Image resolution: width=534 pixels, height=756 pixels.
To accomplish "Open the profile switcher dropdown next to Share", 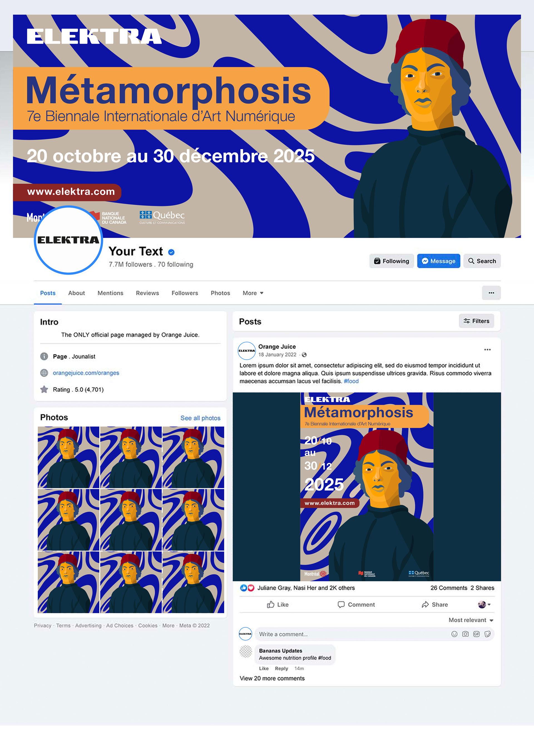I will [x=484, y=604].
